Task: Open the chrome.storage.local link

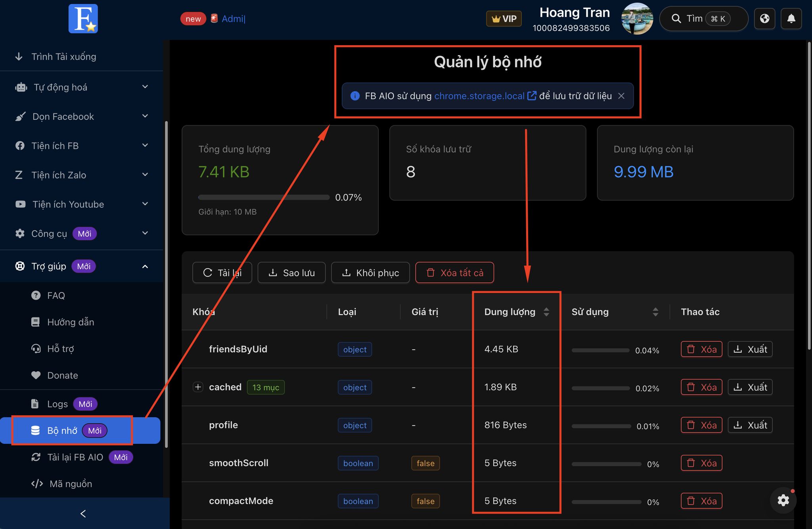Action: [x=485, y=96]
